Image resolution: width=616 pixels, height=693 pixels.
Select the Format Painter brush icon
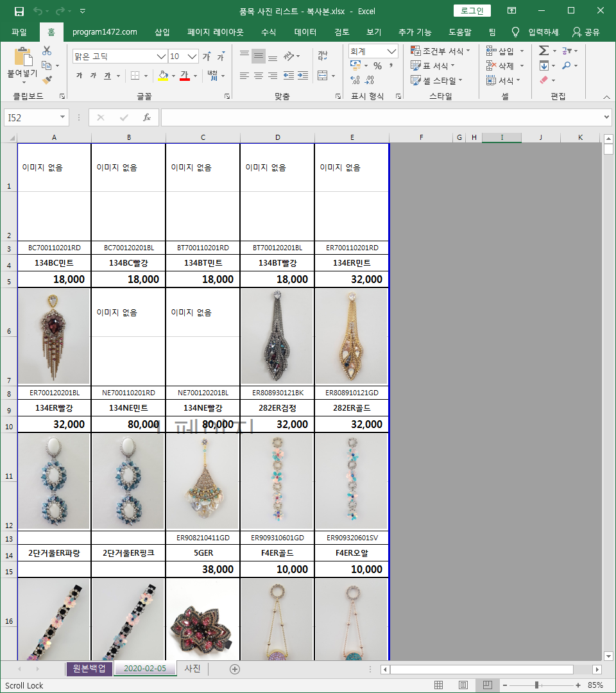tap(47, 80)
